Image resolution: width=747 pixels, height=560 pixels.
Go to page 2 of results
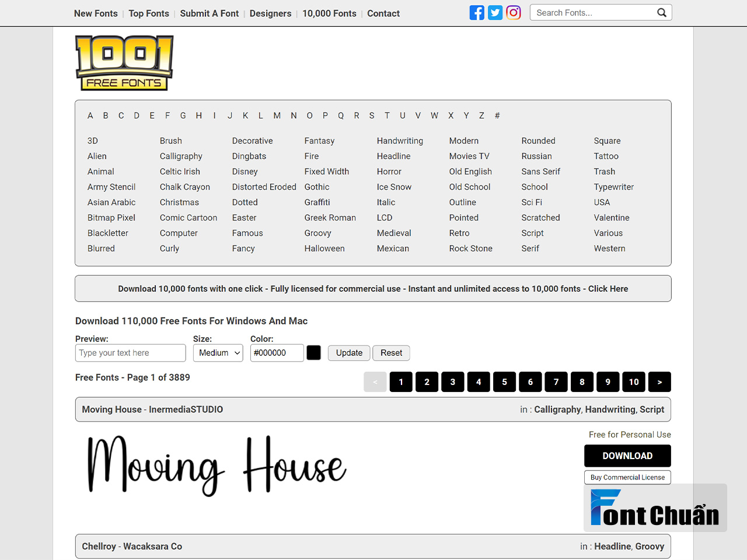tap(427, 382)
